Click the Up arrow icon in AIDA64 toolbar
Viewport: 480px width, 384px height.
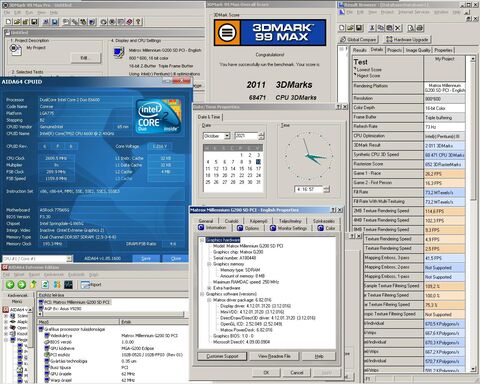[x=33, y=284]
